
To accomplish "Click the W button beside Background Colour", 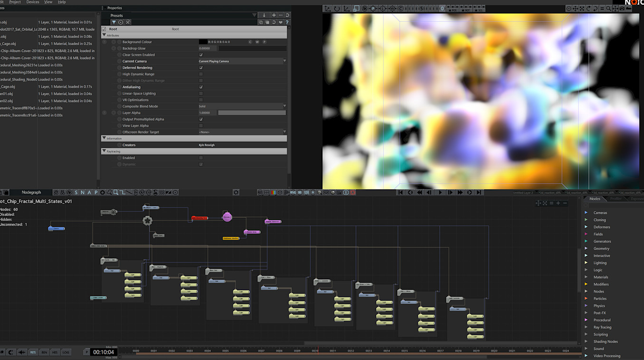I will [257, 42].
